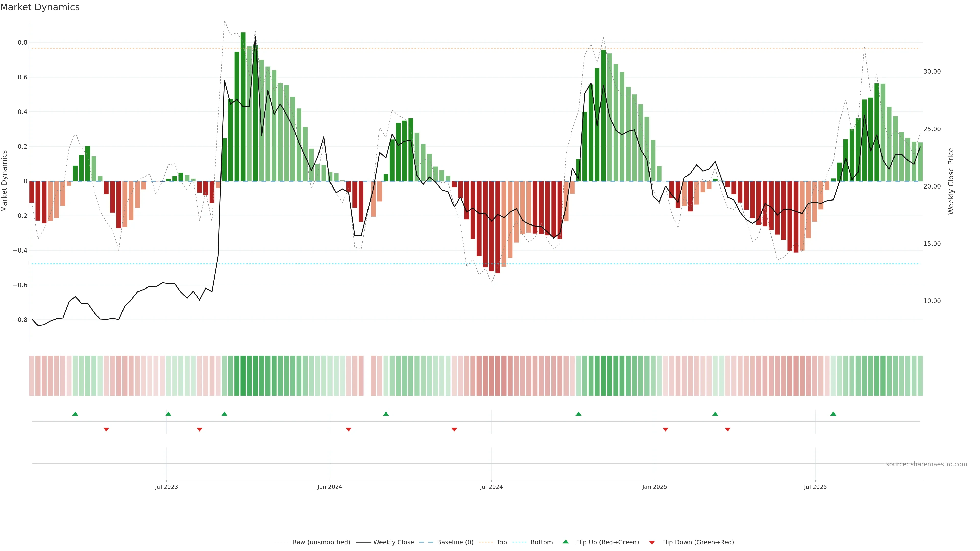
Task: Click the source: sharemaestro.com text
Action: click(926, 464)
